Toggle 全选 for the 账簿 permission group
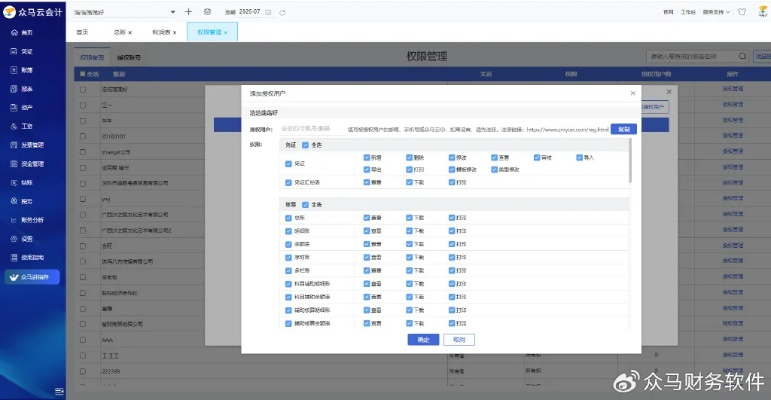 (305, 204)
